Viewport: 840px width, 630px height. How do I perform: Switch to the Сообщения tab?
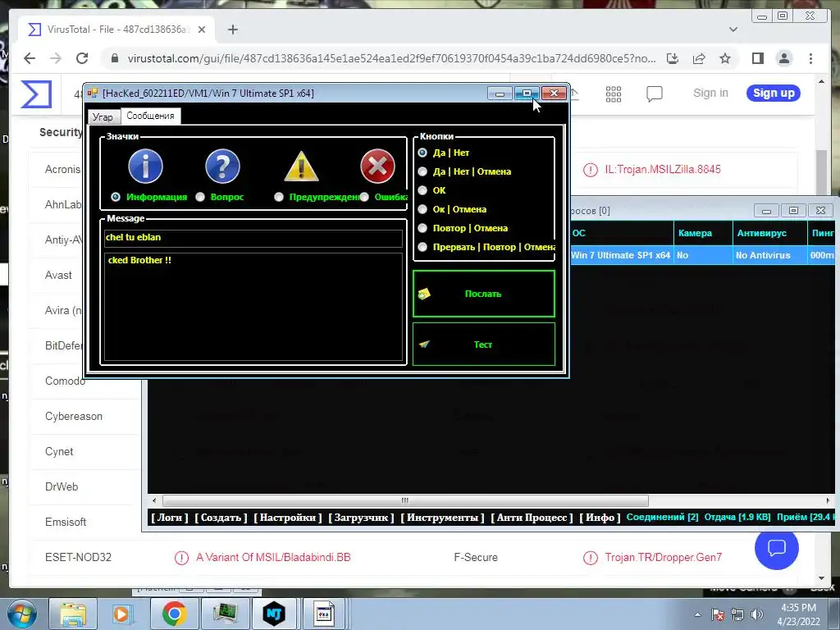151,116
